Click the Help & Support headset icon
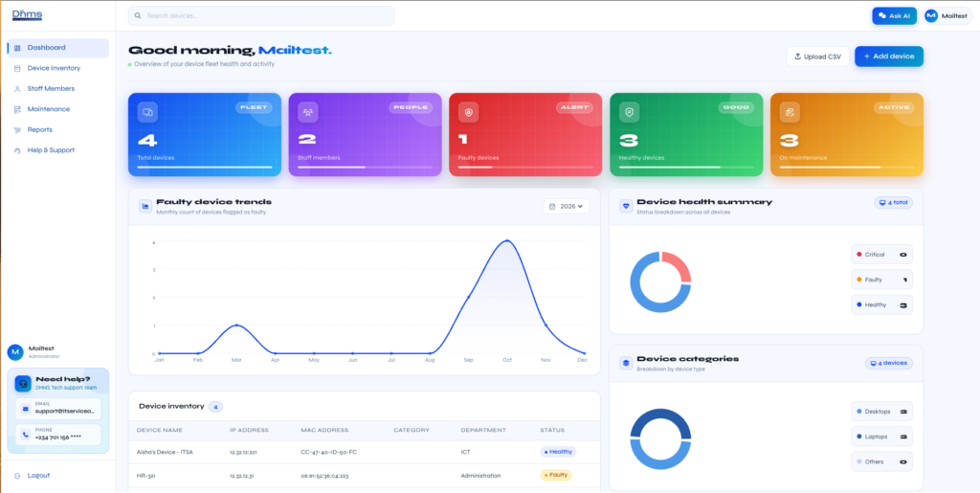The height and width of the screenshot is (493, 980). coord(17,150)
